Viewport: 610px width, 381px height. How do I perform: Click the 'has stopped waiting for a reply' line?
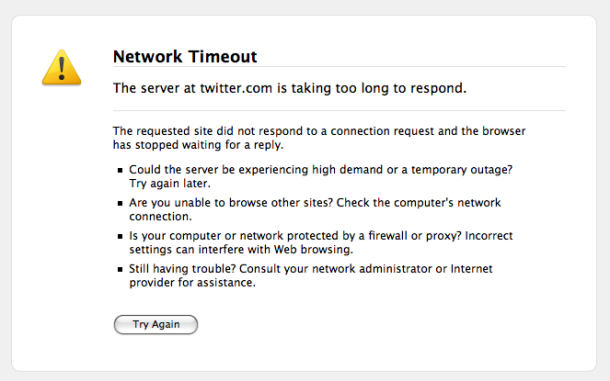coord(198,145)
